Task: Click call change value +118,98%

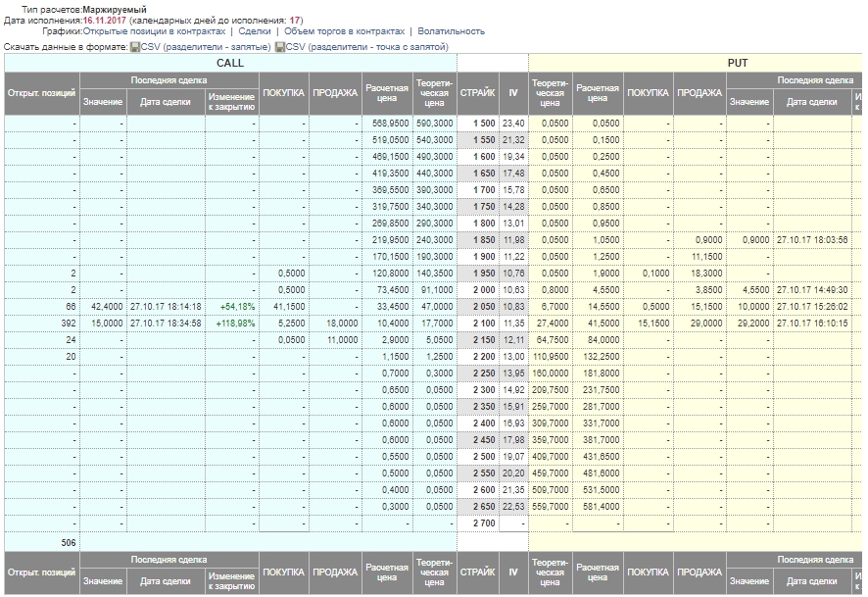Action: pyautogui.click(x=235, y=323)
